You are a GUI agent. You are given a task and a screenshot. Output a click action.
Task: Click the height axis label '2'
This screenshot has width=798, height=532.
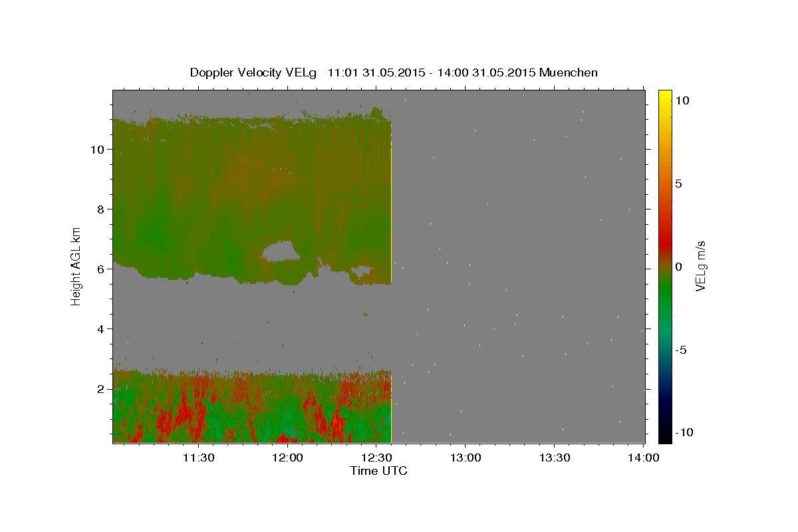click(x=100, y=388)
